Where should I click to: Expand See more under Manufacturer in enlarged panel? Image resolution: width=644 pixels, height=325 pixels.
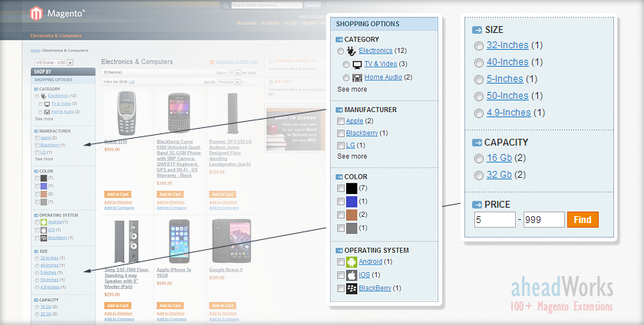352,156
